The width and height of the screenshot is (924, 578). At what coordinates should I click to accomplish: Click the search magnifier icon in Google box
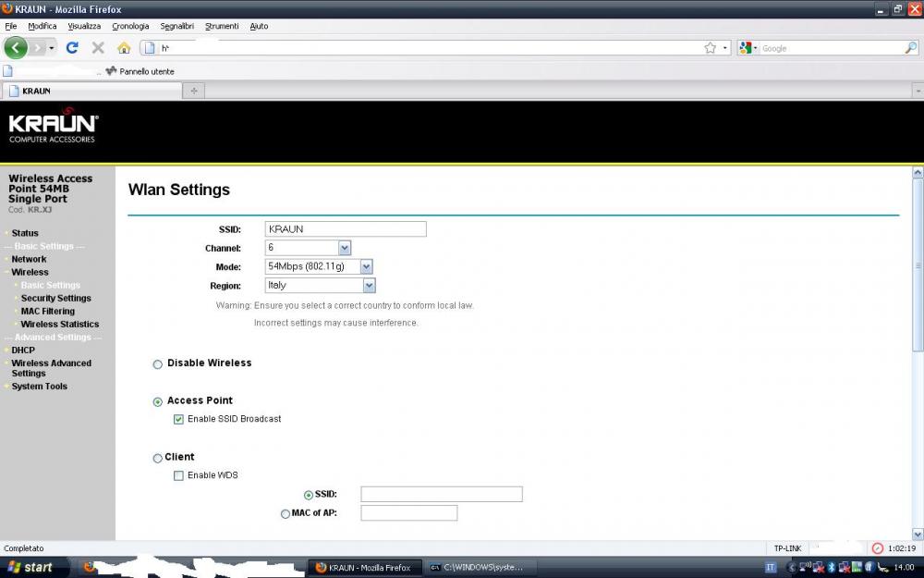click(x=910, y=48)
